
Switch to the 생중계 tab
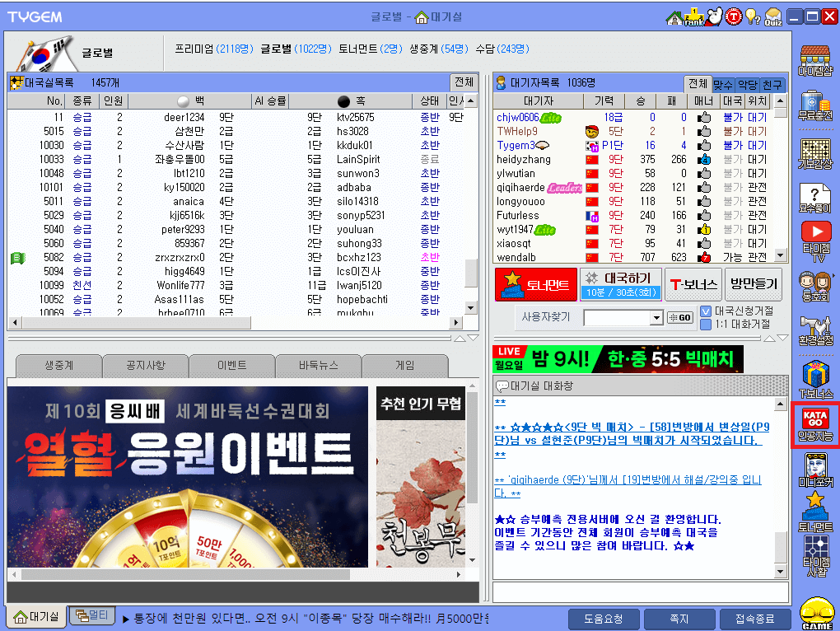pos(59,365)
